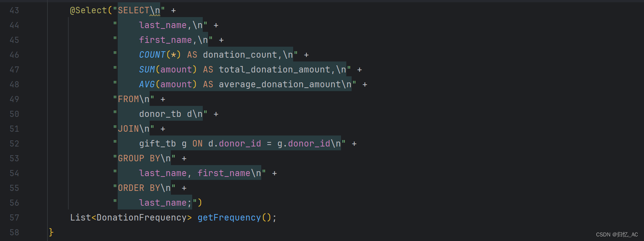Click total_donation_amount alias
644x241 pixels.
[275, 70]
